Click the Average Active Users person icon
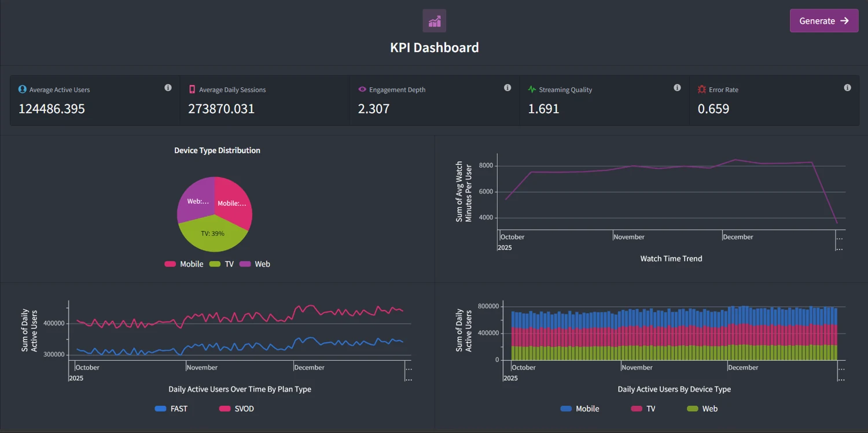 click(x=23, y=90)
